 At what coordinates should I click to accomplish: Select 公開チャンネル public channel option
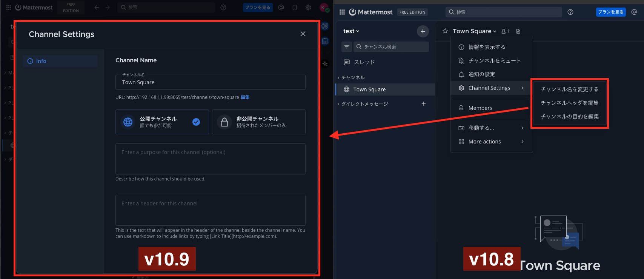click(x=162, y=122)
